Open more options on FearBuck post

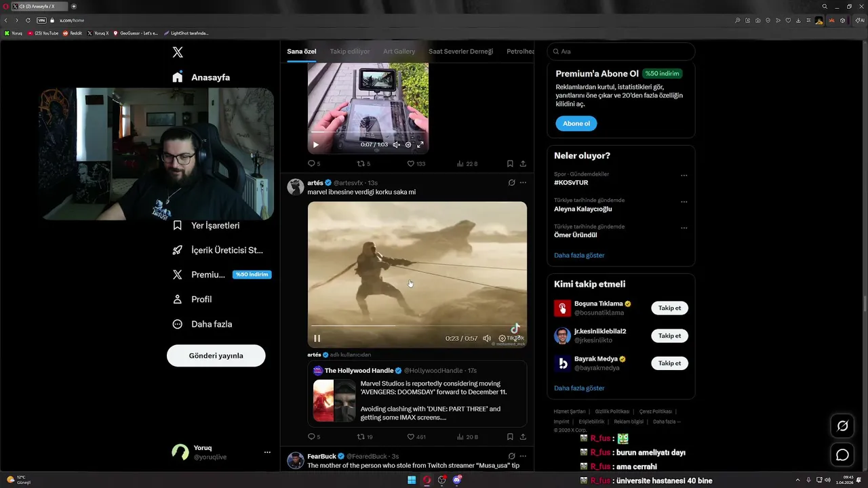[523, 456]
